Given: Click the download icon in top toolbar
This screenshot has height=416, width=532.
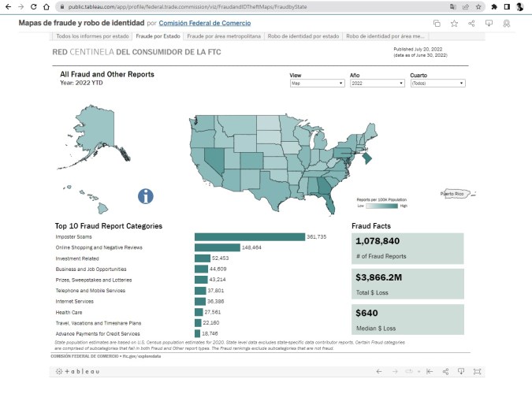Looking at the screenshot, I should tap(489, 24).
